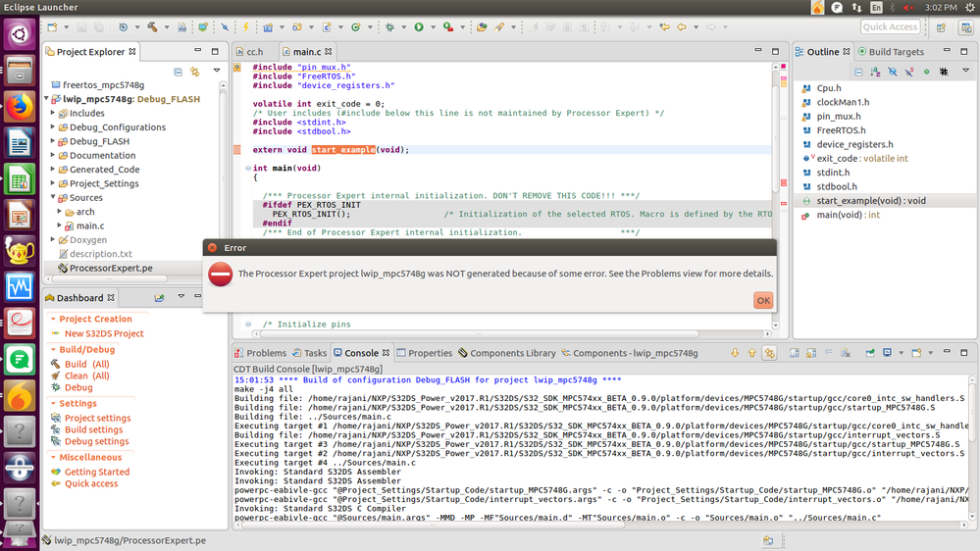Click the Open Type folder icon in the toolbar
This screenshot has width=980, height=551.
482,26
